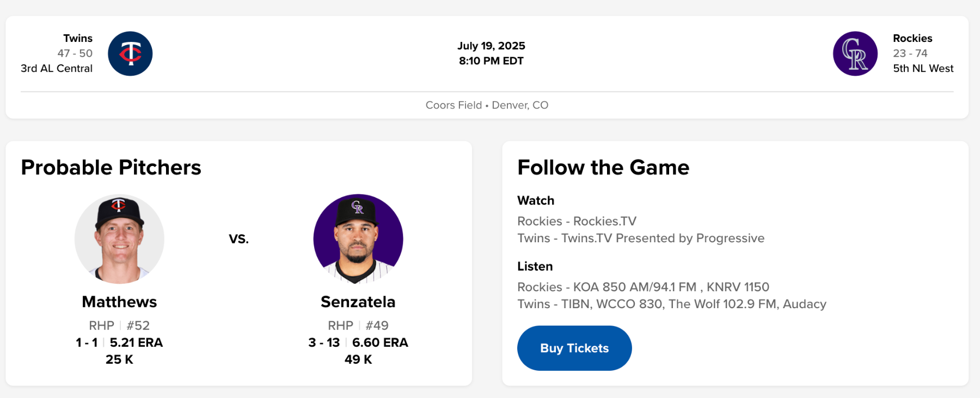Click the Probable Pitchers heading
Image resolution: width=980 pixels, height=398 pixels.
111,167
